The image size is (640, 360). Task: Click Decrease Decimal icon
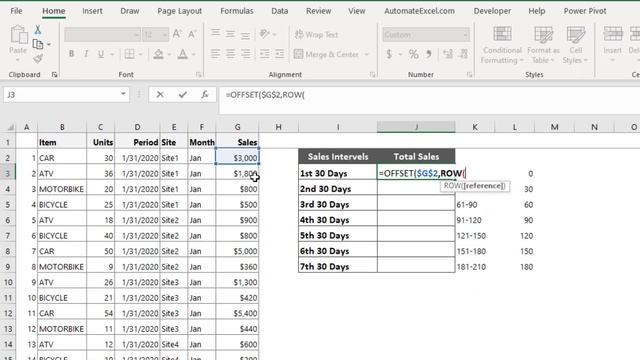point(463,54)
